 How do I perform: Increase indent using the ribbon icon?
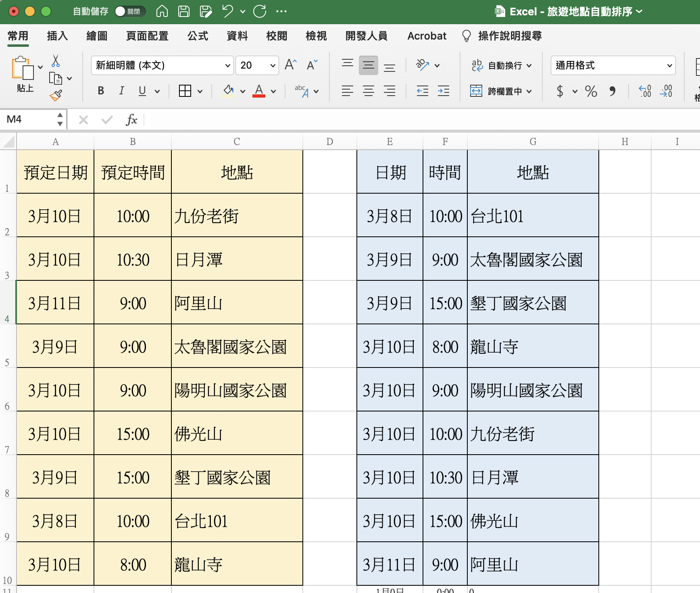(x=443, y=91)
